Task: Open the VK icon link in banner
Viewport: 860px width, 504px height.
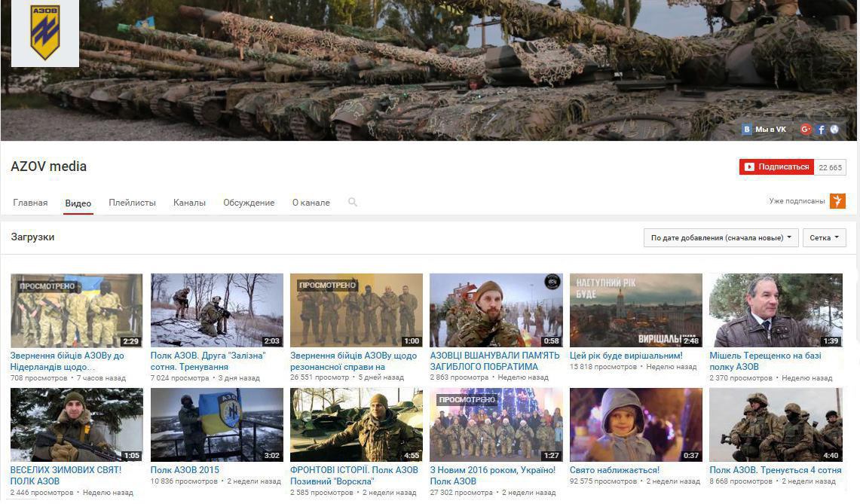Action: [746, 130]
